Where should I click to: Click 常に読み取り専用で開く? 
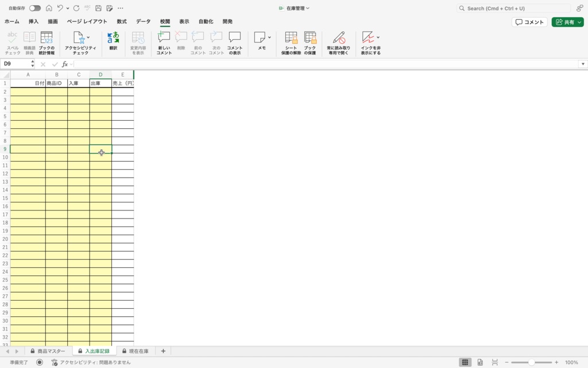coord(339,43)
